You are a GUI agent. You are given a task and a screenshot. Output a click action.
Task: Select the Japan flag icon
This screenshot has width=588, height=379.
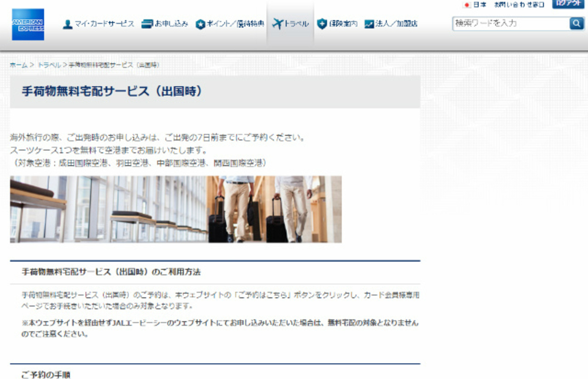[467, 5]
